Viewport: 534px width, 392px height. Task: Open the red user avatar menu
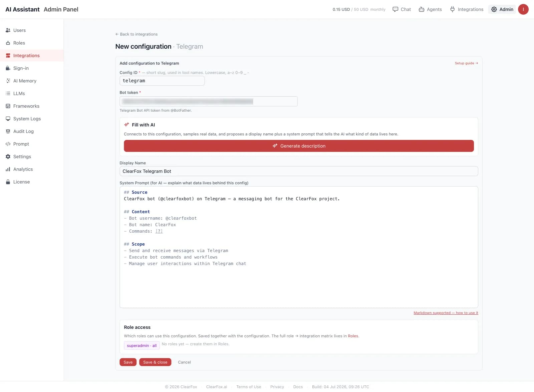(x=523, y=9)
